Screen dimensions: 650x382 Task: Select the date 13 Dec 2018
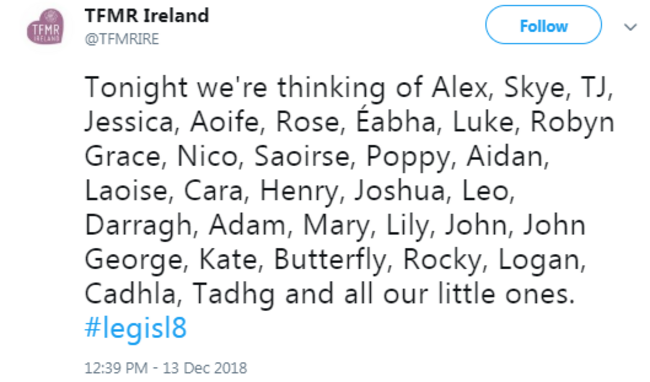coord(205,367)
